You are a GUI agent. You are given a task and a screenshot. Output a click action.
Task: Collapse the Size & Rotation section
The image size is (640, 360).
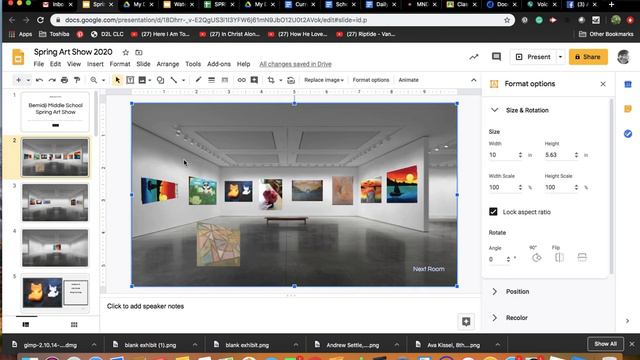pos(494,110)
